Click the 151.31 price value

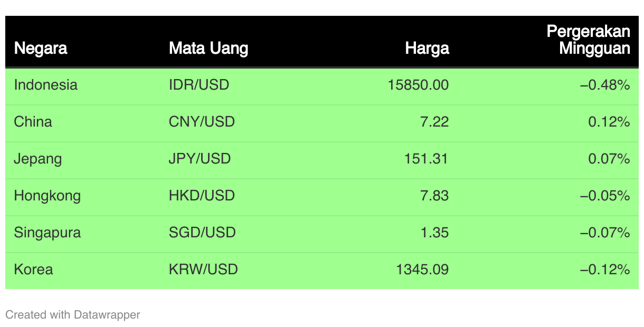coord(426,159)
